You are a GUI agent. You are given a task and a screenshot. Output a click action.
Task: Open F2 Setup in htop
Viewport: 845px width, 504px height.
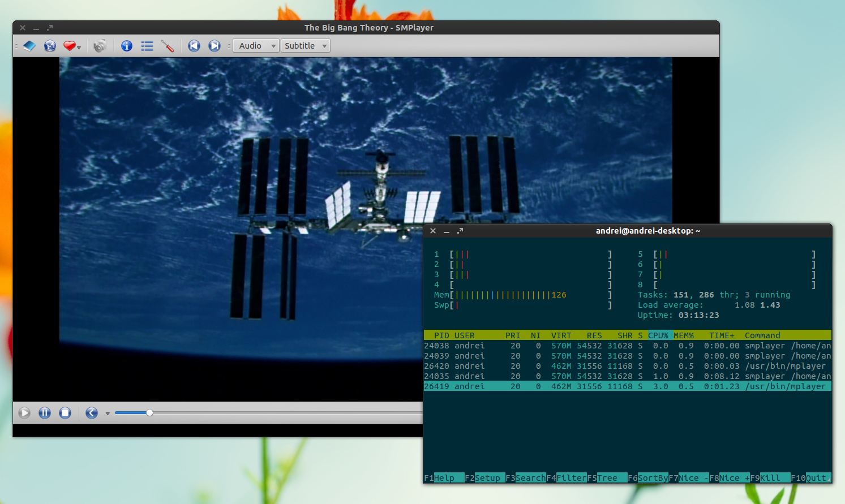485,478
